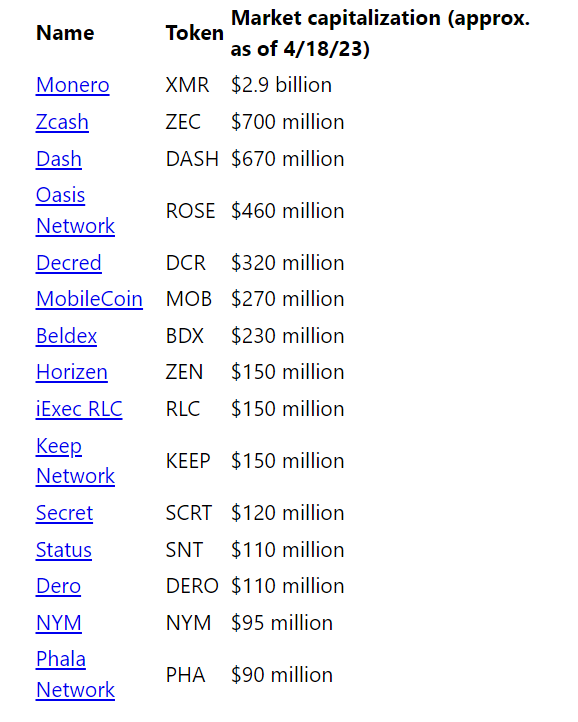Visit the Dero link

pyautogui.click(x=58, y=586)
